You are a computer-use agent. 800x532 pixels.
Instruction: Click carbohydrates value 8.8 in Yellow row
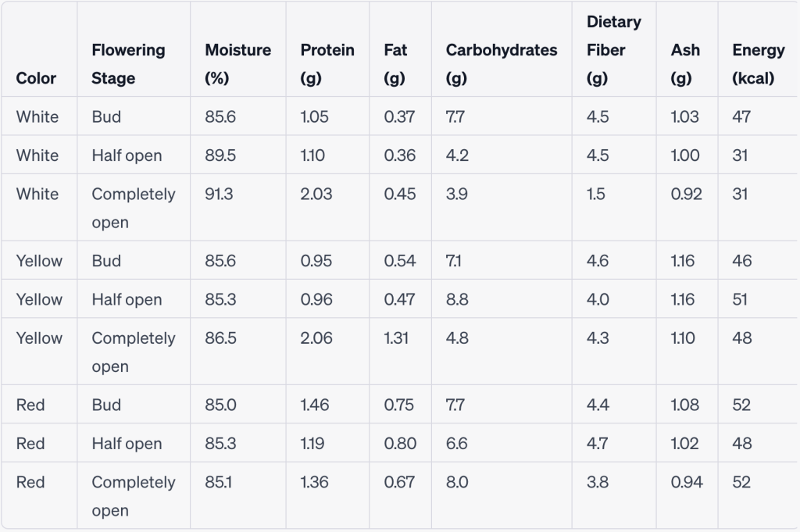coord(457,299)
